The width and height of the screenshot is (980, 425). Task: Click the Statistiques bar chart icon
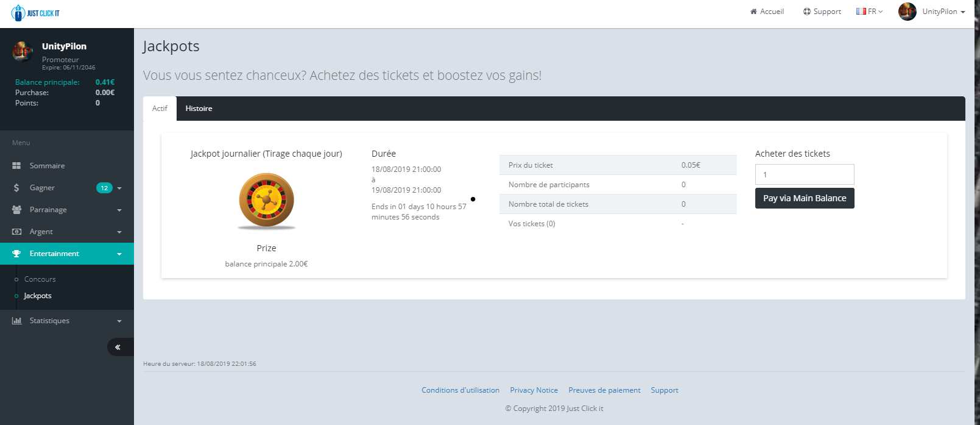tap(16, 321)
